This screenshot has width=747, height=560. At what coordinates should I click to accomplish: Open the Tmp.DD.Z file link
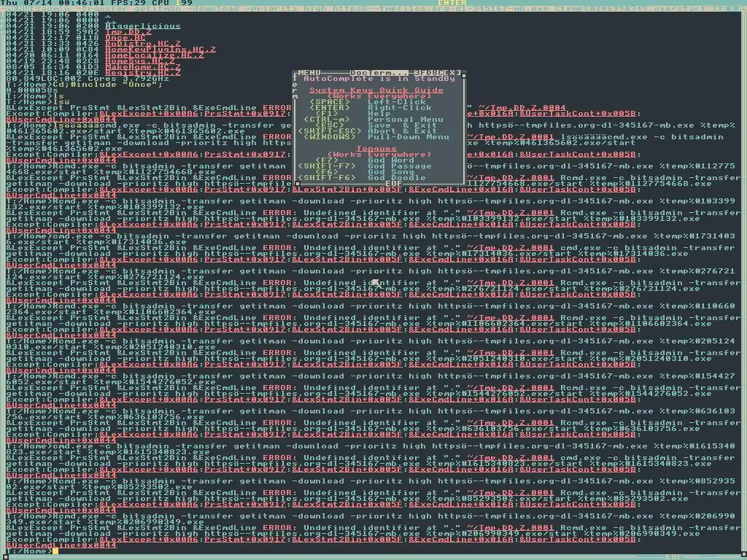128,32
